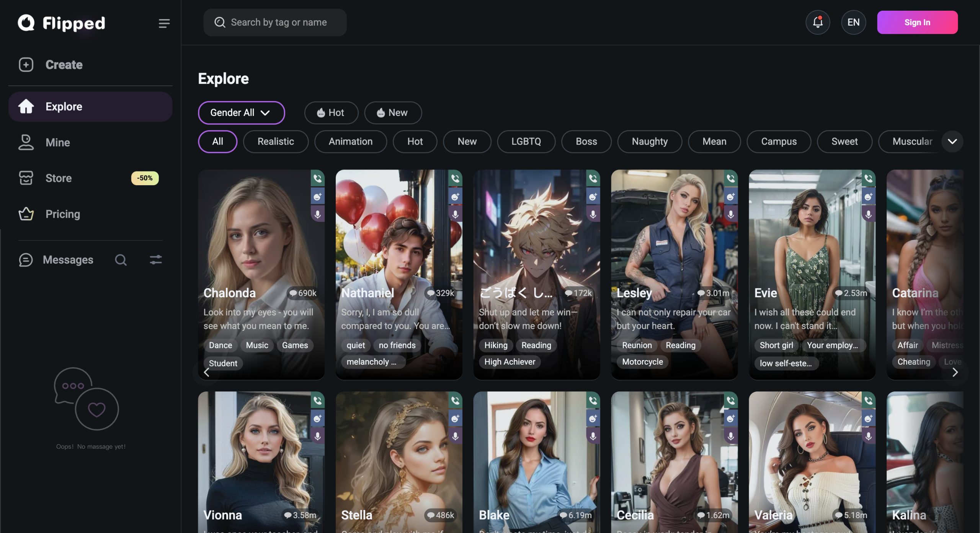Screen dimensions: 980x533
Task: Search messages with magnifier icon
Action: (121, 260)
